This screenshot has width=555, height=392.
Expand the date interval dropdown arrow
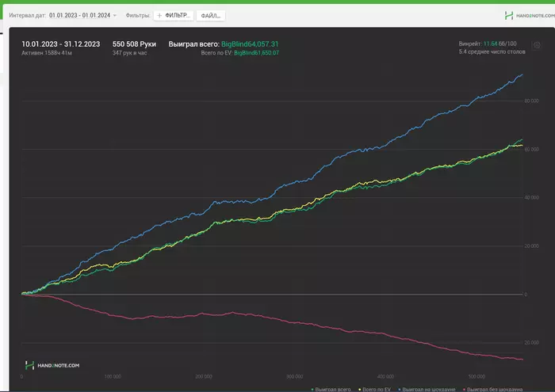coord(115,16)
